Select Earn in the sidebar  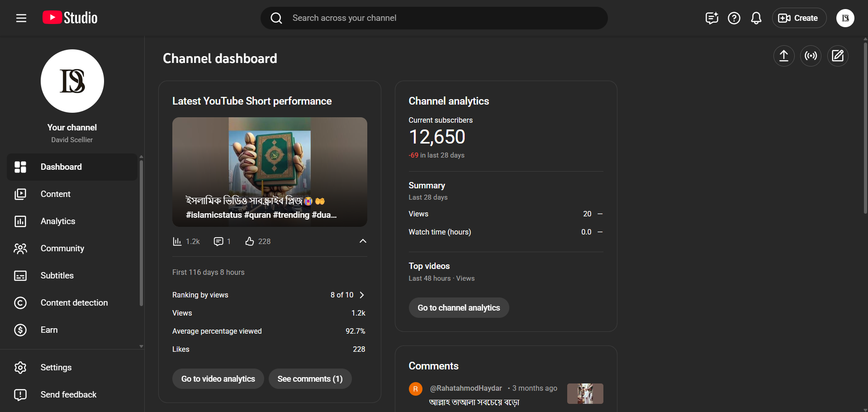click(x=49, y=330)
